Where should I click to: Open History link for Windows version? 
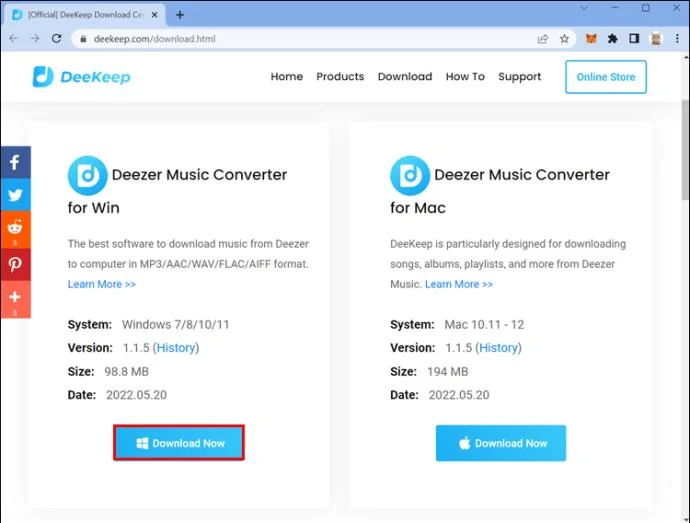click(x=176, y=348)
